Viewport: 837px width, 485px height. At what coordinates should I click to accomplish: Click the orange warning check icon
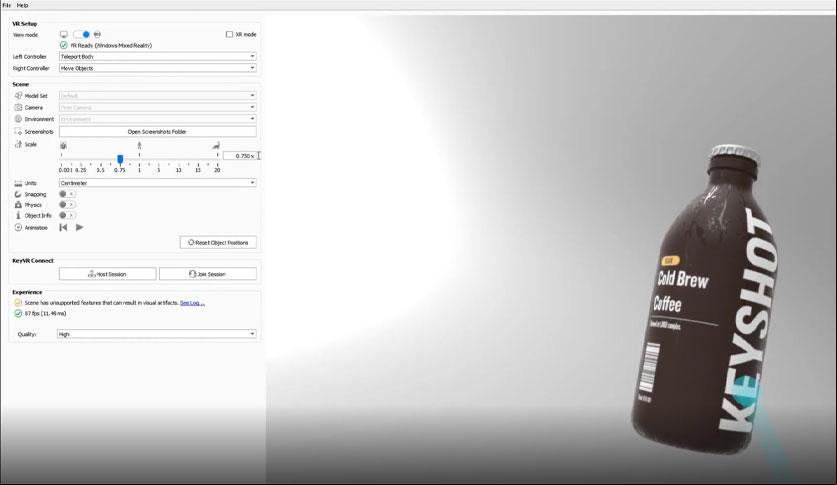[x=18, y=303]
